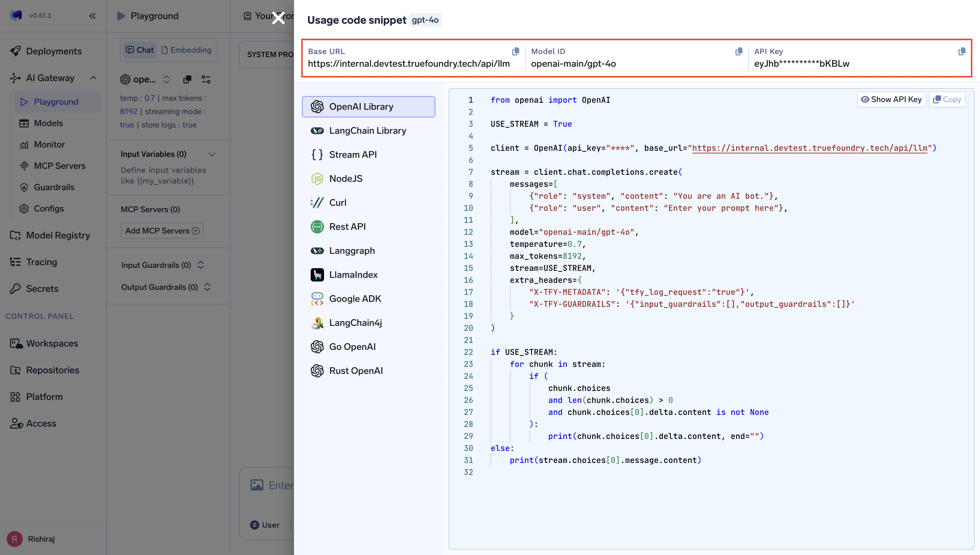
Task: Open the Rust OpenAI snippet
Action: pos(356,370)
